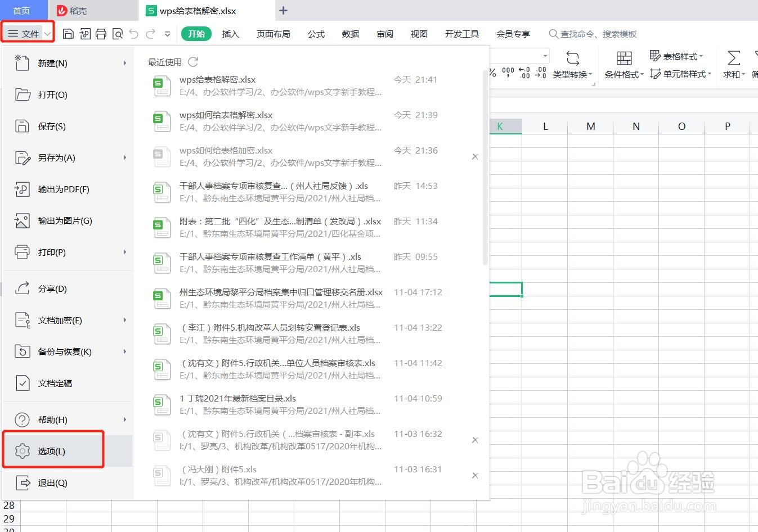Expand the dropdown arrow next to 文件
The width and height of the screenshot is (758, 532).
[48, 34]
